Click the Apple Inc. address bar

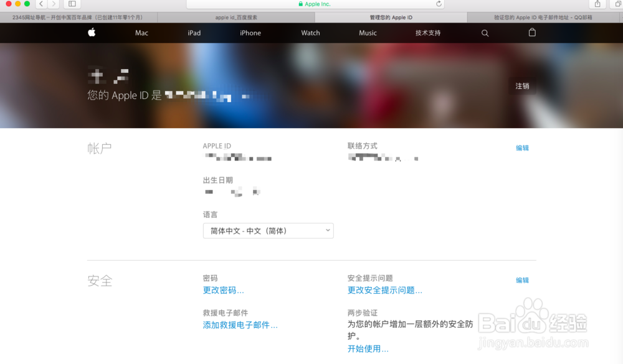tap(315, 4)
